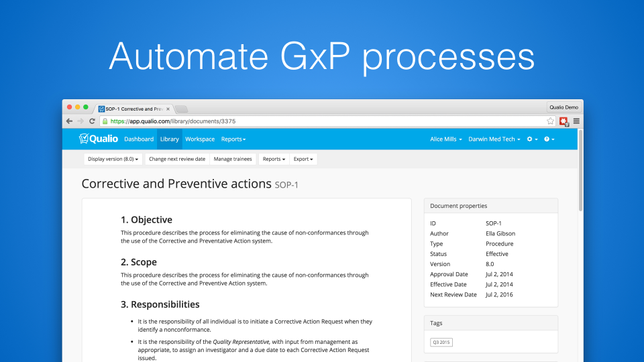The width and height of the screenshot is (644, 362).
Task: Click the italic Quality Representative text
Action: pos(241,342)
